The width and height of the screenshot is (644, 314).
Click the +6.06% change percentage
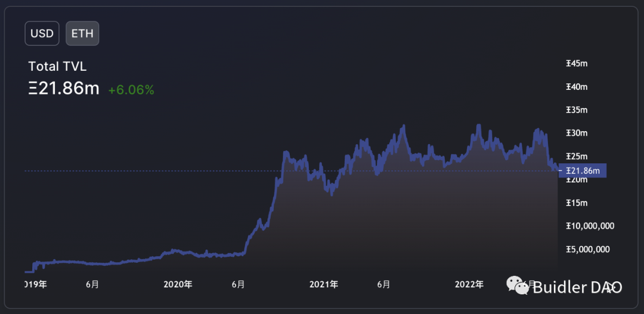tap(131, 90)
